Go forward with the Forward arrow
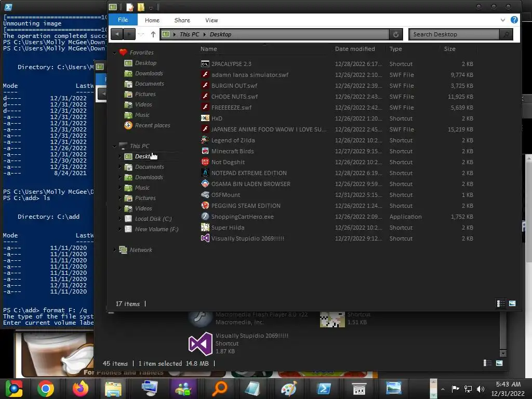The height and width of the screenshot is (399, 532). 129,34
